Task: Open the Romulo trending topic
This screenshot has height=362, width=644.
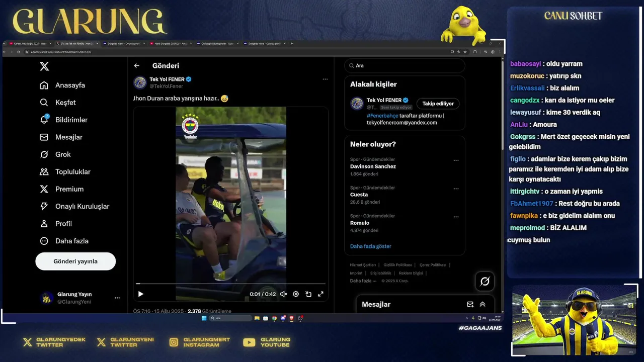Action: tap(360, 223)
